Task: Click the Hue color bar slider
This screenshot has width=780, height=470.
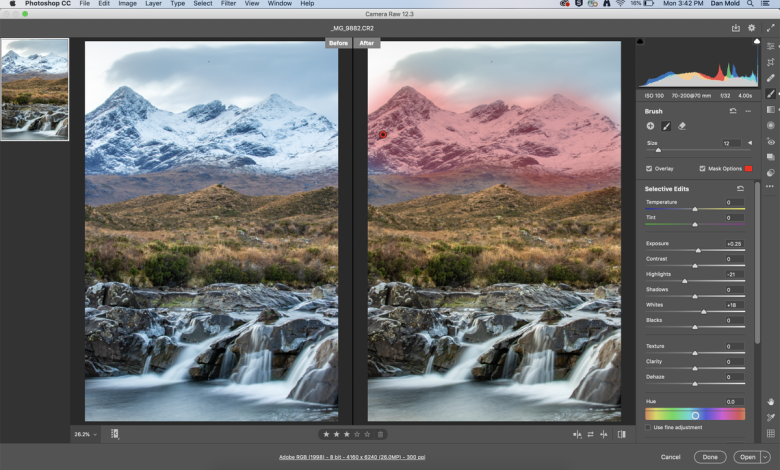Action: tap(695, 414)
